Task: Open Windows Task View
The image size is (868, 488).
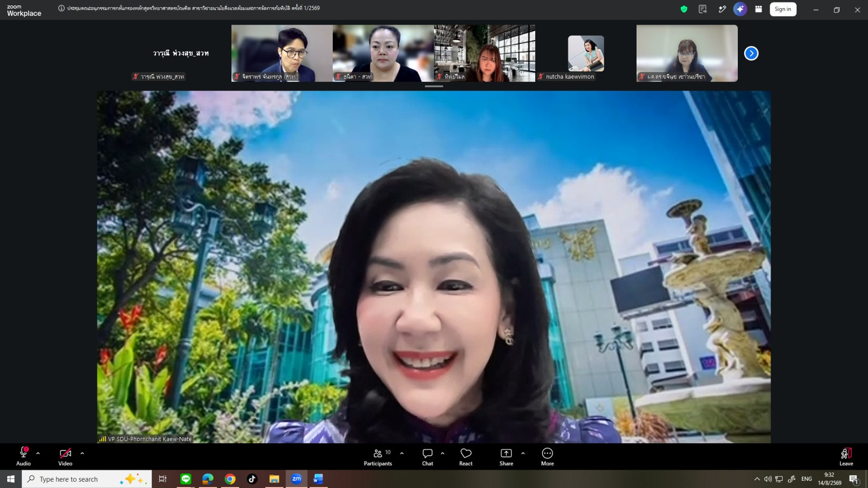Action: click(163, 479)
